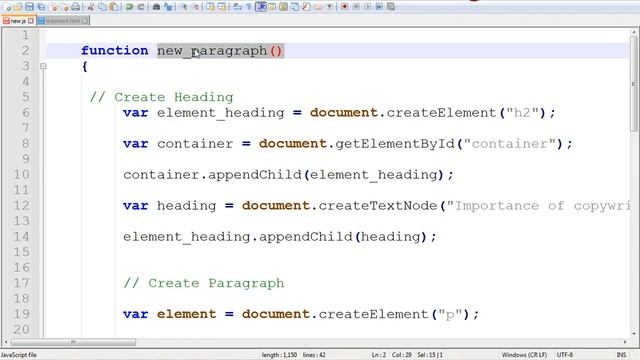Click the Close document toolbar icon
This screenshot has height=360, width=640.
[53, 7]
